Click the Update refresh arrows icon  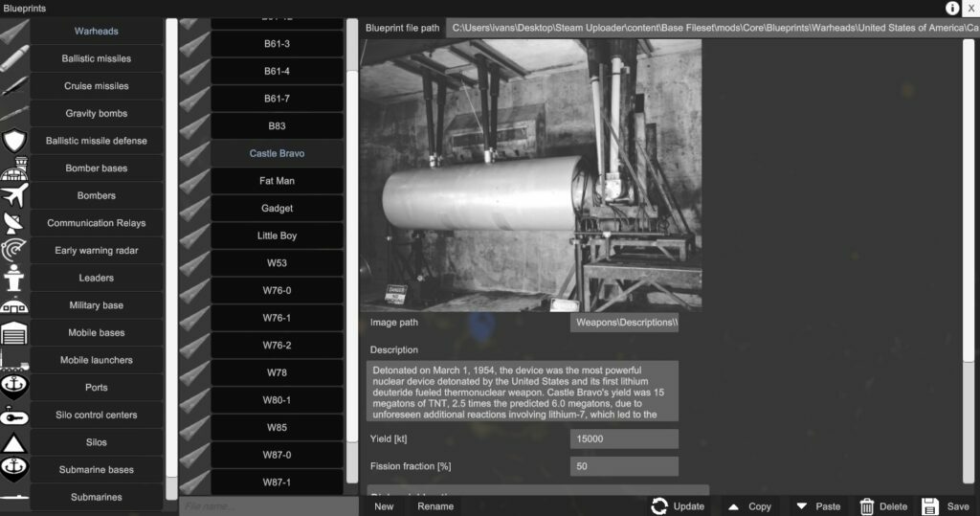click(x=659, y=506)
